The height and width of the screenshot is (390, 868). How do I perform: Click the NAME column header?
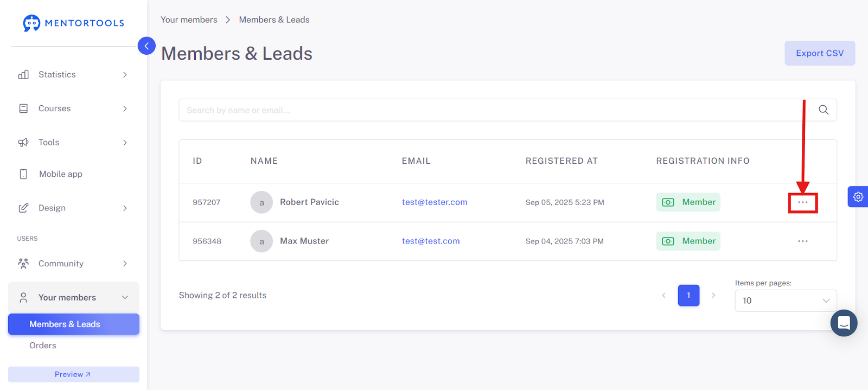click(x=264, y=161)
